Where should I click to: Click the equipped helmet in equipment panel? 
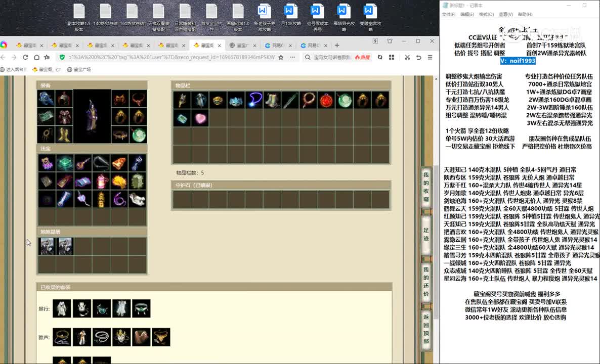[x=64, y=98]
